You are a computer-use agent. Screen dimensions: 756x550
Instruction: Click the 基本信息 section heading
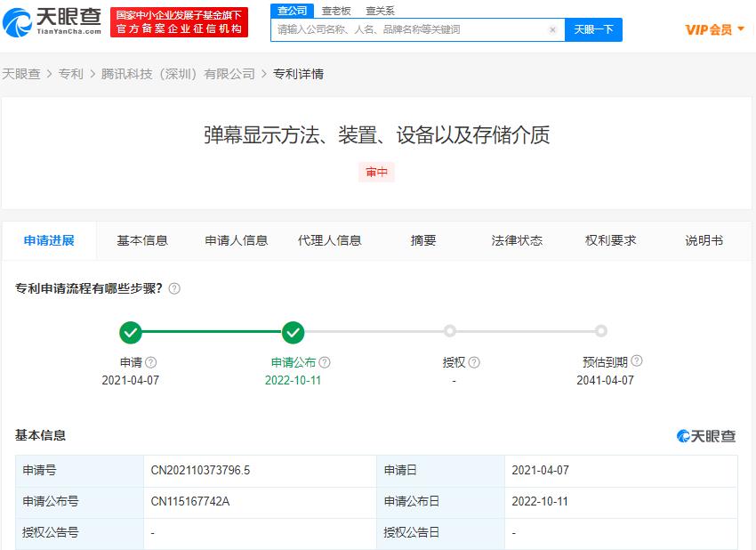(x=41, y=435)
